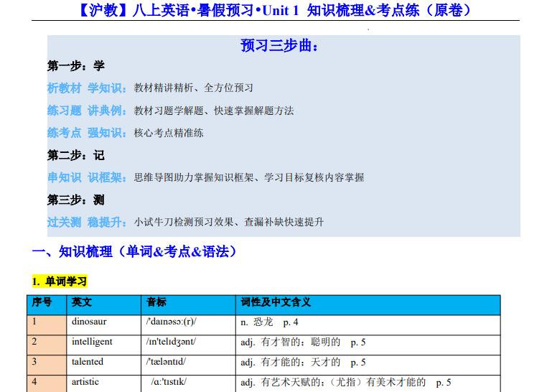Click the meaning 'adj. 有艺术天赋的' for artistic
Viewport: 552px width, 392px height.
click(x=346, y=383)
